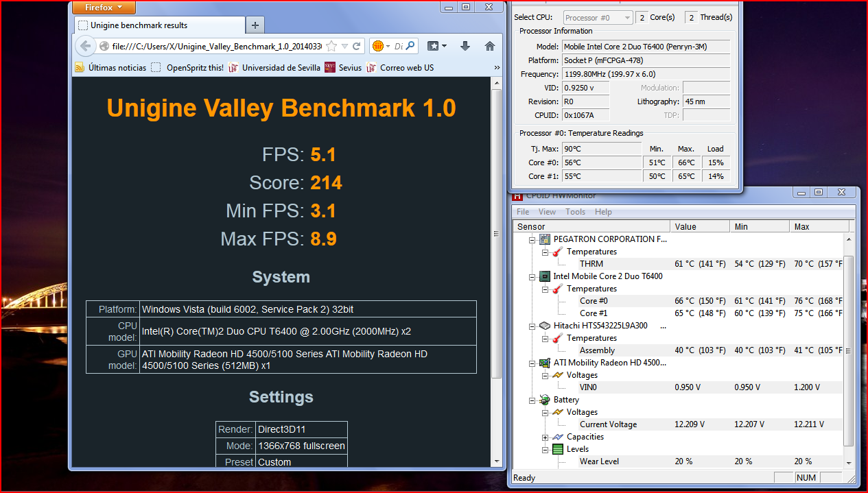868x493 pixels.
Task: Open the orange Firefox menu button
Action: pyautogui.click(x=104, y=8)
